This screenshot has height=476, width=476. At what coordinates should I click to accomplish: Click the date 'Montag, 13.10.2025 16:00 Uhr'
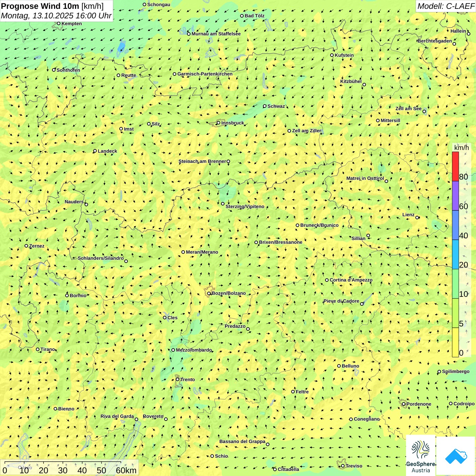(x=56, y=16)
